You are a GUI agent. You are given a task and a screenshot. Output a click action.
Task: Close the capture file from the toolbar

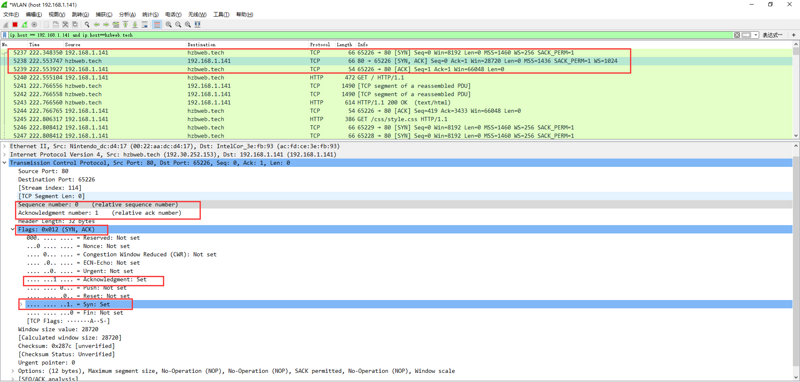coord(65,24)
